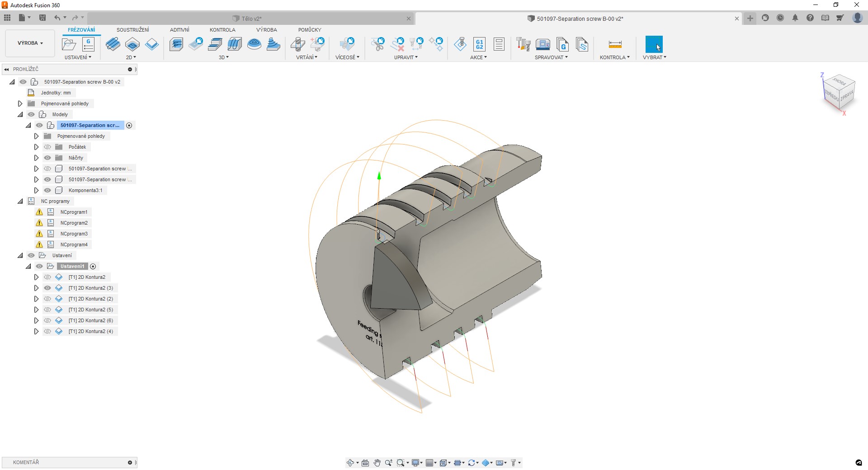Open the tool library icon
Screen dimensions: 868x470
pos(523,44)
